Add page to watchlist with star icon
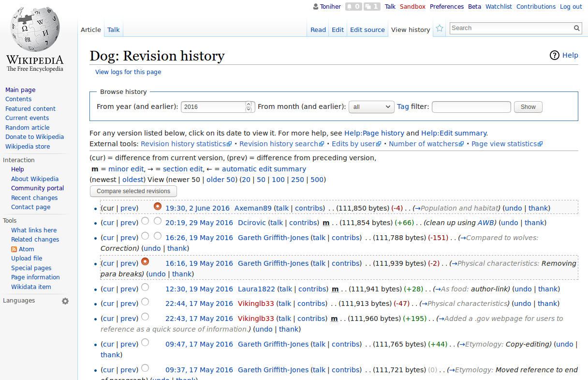 click(440, 29)
